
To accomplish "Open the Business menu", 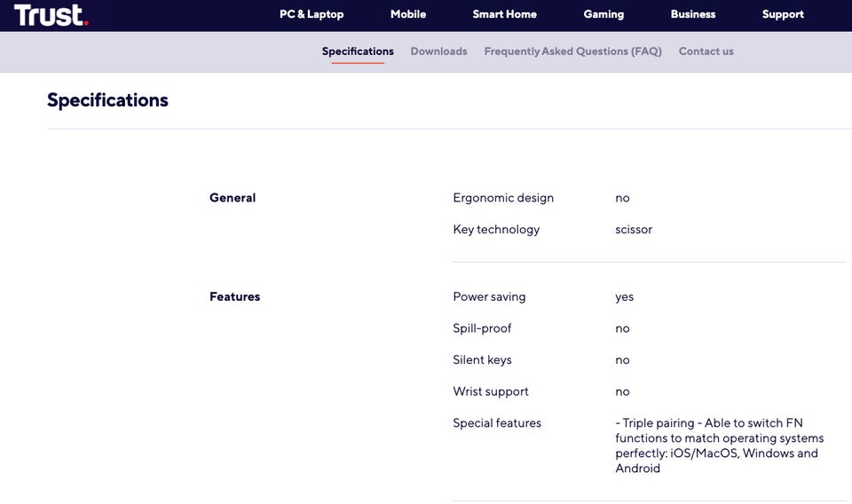I will coord(693,14).
